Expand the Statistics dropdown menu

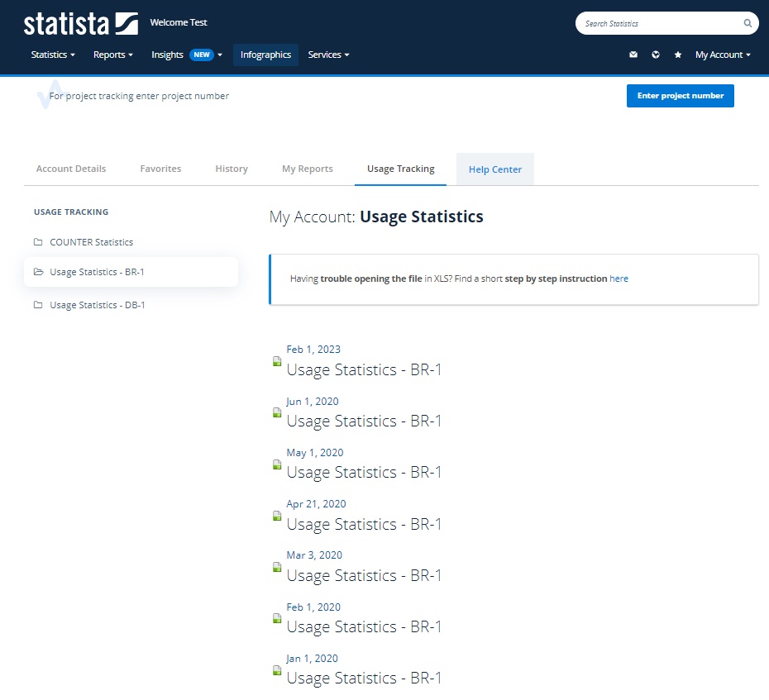coord(53,55)
